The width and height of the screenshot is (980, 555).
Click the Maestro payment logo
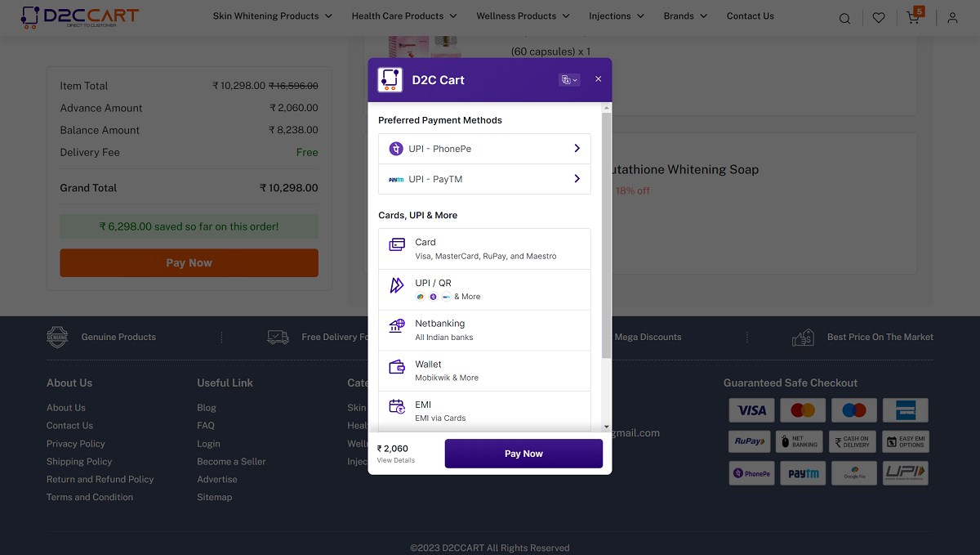[x=854, y=410]
